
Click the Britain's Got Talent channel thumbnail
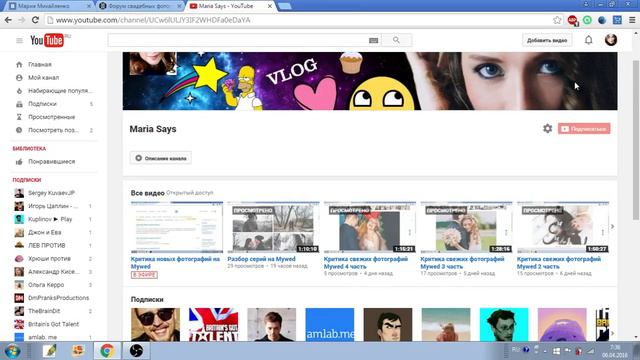[213, 324]
